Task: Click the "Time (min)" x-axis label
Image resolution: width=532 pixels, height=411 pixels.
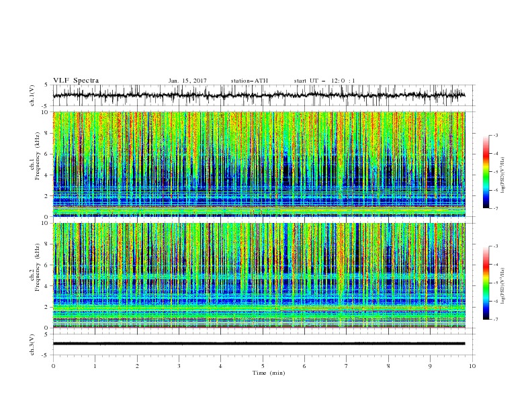Action: 269,373
